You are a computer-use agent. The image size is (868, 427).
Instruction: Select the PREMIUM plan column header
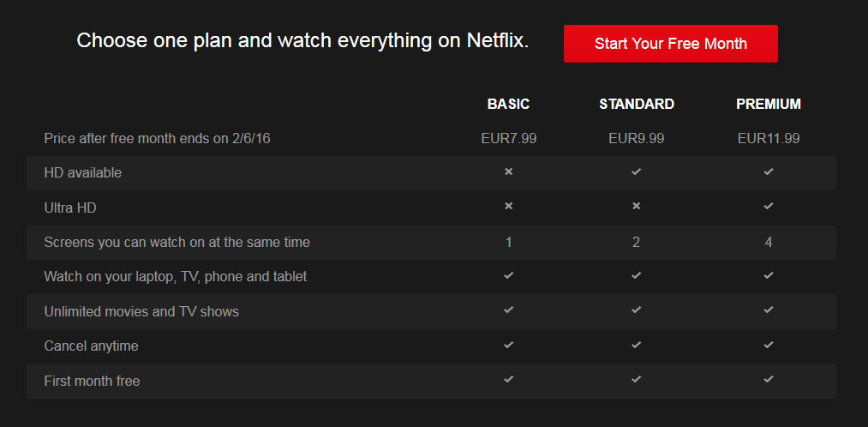(769, 104)
